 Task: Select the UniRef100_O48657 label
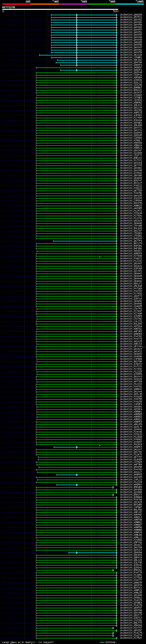pyautogui.click(x=131, y=67)
